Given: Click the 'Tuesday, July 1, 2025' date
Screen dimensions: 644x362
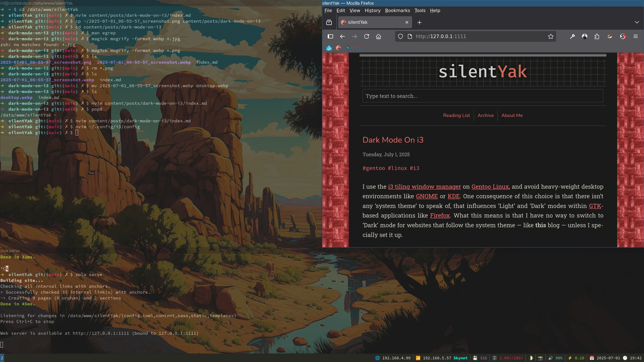Looking at the screenshot, I should click(x=386, y=154).
